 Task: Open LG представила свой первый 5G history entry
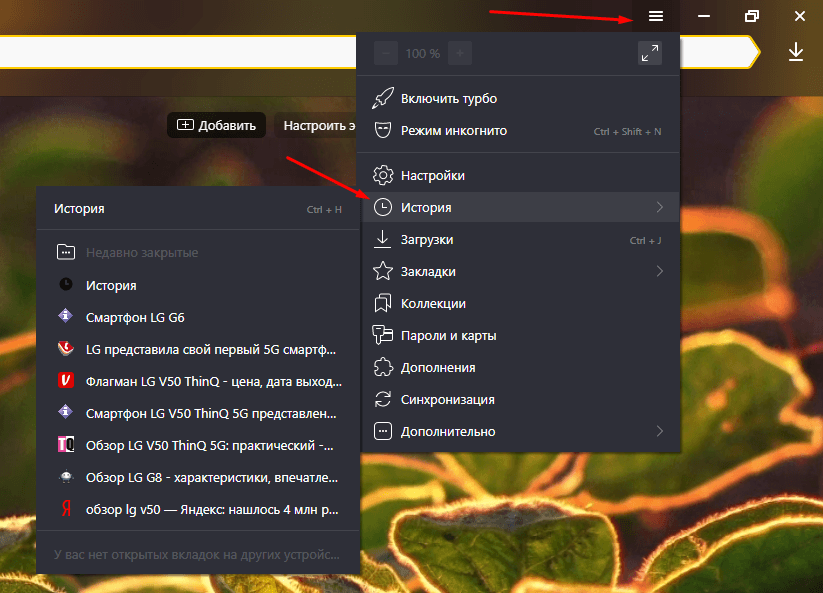pos(198,349)
